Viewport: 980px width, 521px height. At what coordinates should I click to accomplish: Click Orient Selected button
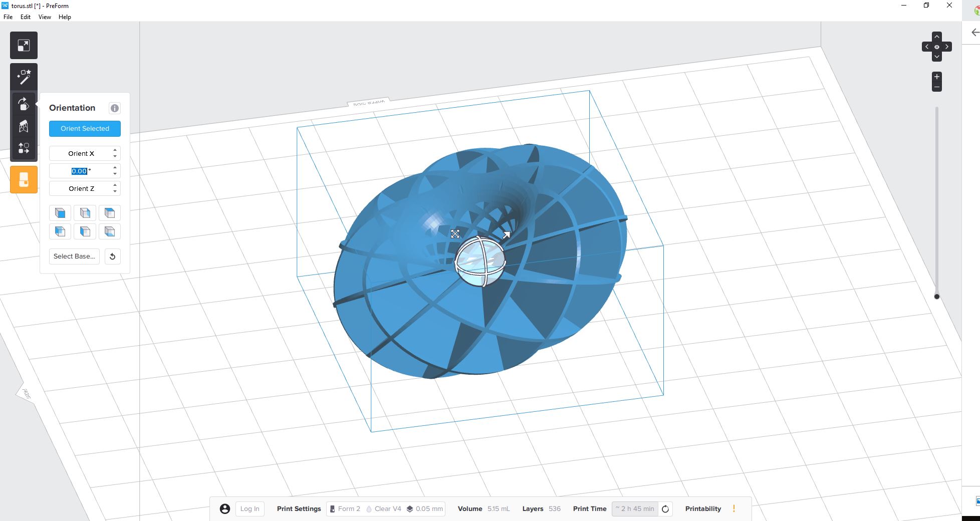85,129
